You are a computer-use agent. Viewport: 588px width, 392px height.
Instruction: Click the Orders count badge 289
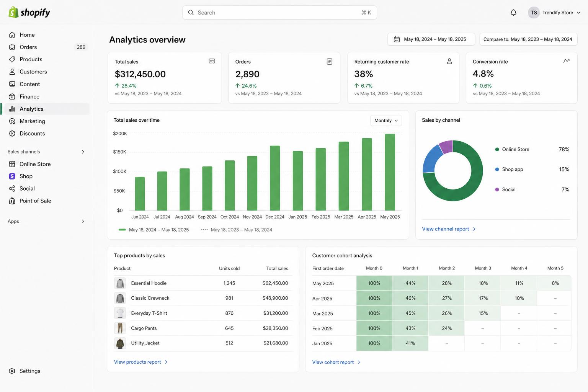pyautogui.click(x=81, y=47)
